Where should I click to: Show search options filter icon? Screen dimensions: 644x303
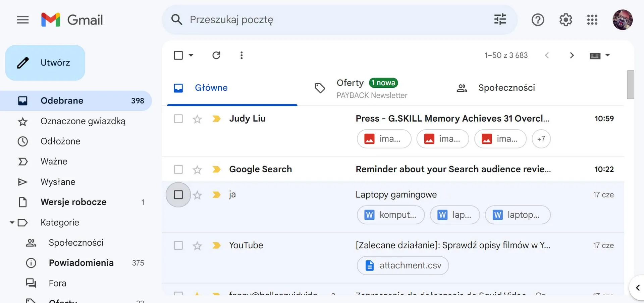(x=500, y=19)
